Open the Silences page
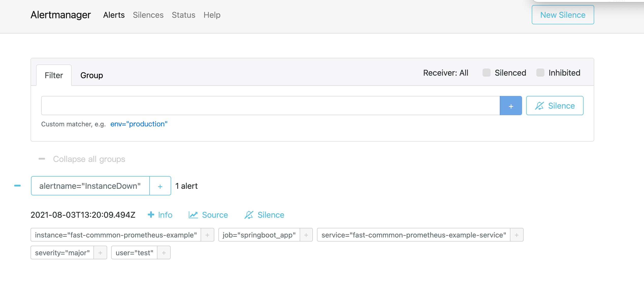Image resolution: width=644 pixels, height=305 pixels. (x=148, y=15)
